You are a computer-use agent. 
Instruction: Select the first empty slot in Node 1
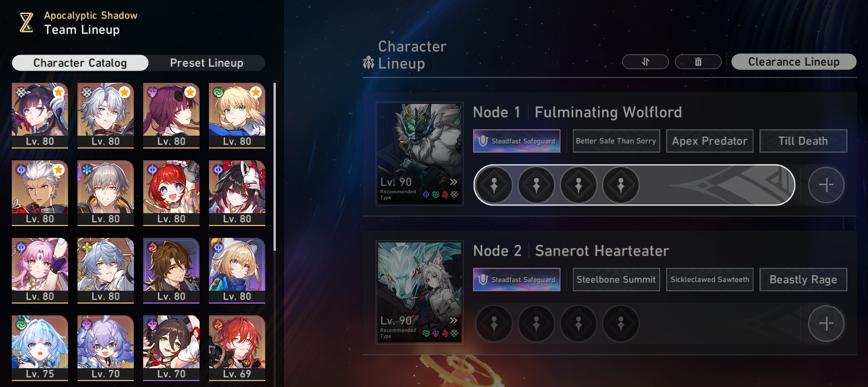click(494, 185)
